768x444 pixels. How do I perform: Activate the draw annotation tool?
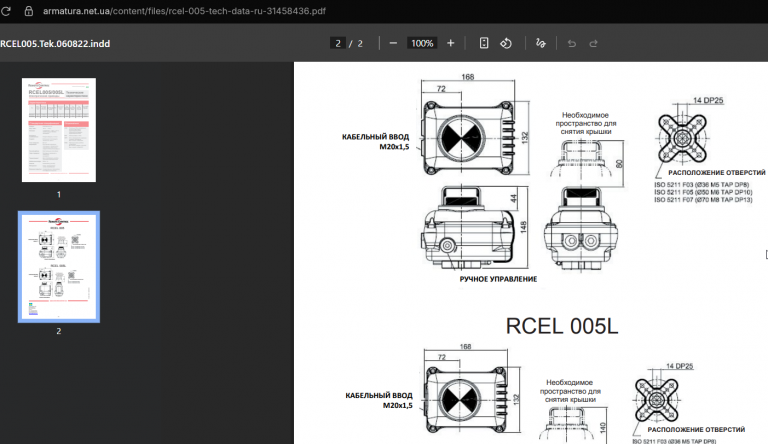[x=541, y=43]
